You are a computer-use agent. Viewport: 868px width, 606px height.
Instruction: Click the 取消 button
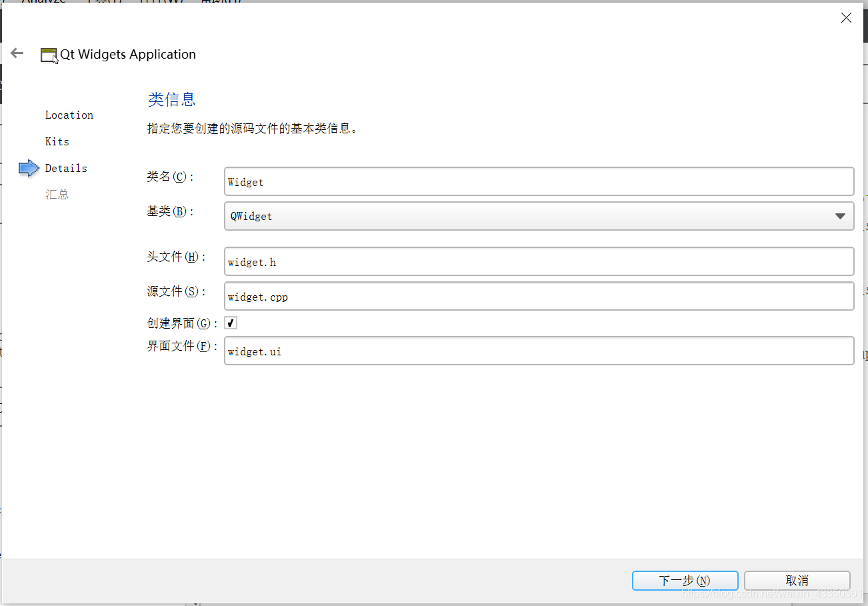click(797, 581)
